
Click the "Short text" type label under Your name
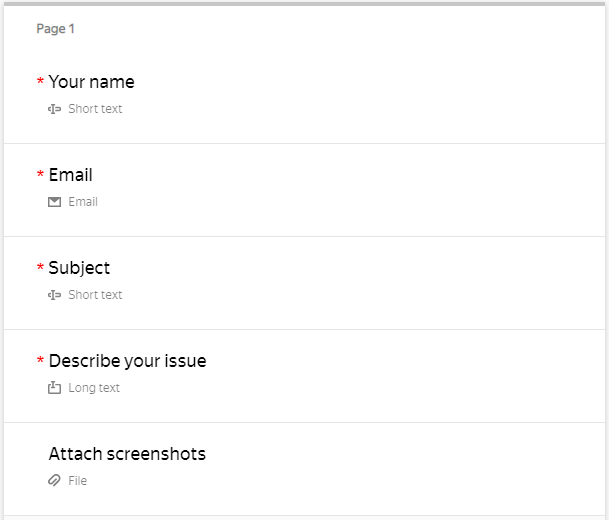coord(95,109)
